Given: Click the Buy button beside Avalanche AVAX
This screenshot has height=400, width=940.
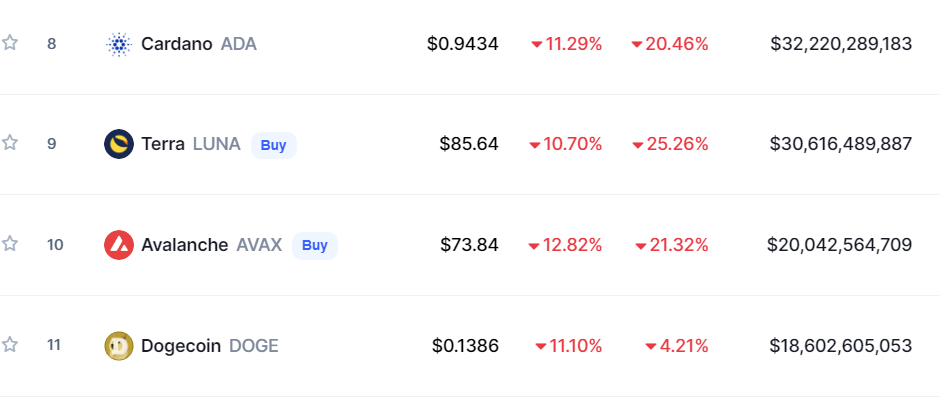Looking at the screenshot, I should 315,245.
